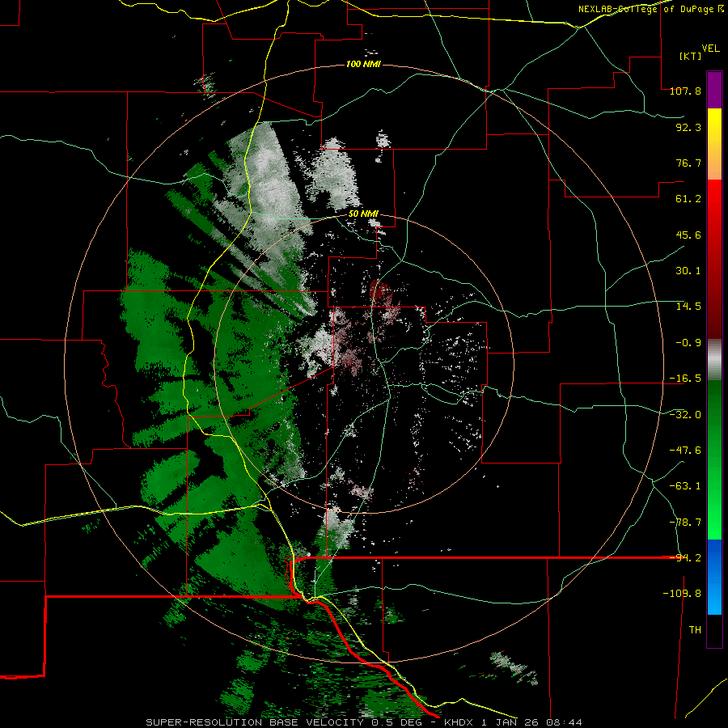Select the 107.8 legend value
Image resolution: width=728 pixels, height=728 pixels.
pyautogui.click(x=685, y=91)
